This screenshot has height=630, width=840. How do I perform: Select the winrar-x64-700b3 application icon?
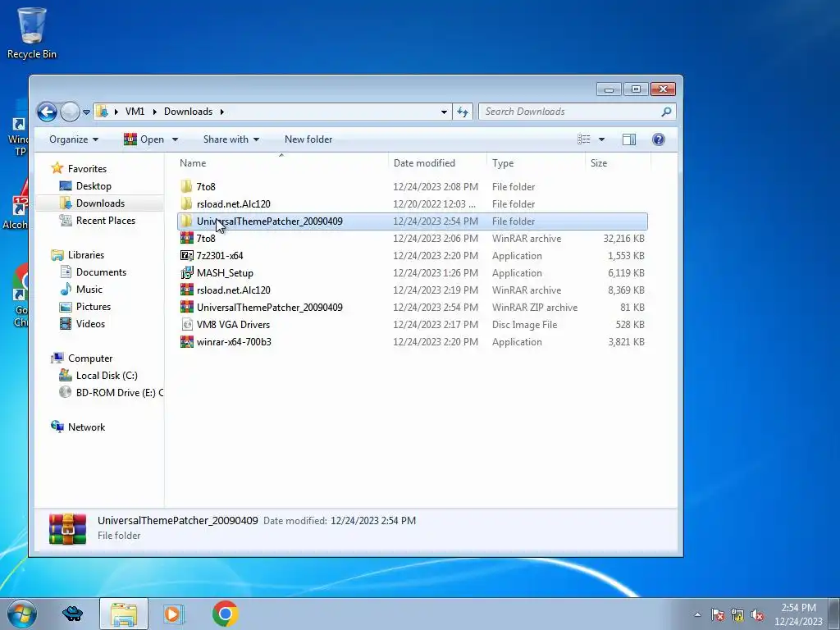click(186, 342)
